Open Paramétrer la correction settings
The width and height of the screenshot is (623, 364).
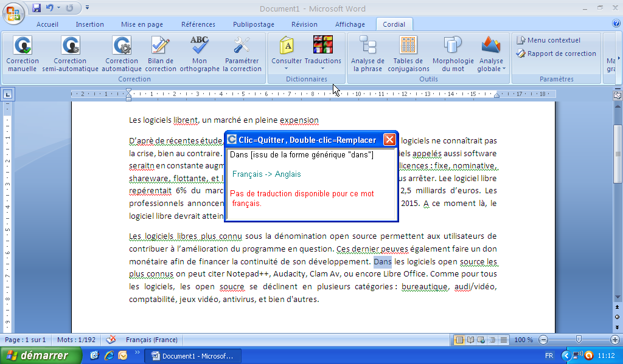coord(242,54)
